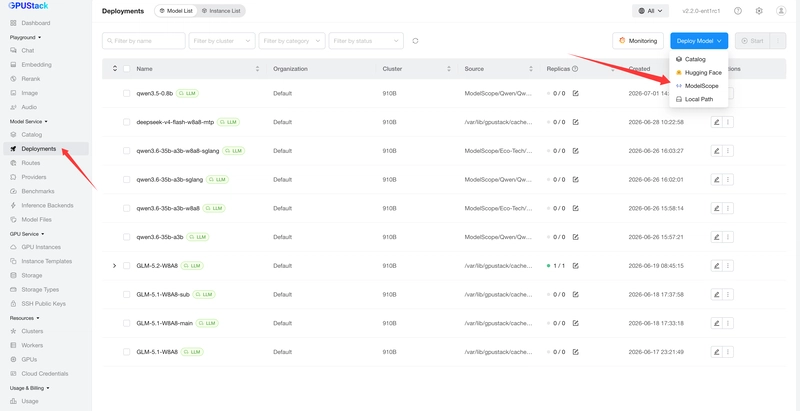Edit replicas for deepseek-v4-flash-w8a8-mtp
Image resolution: width=800 pixels, height=411 pixels.
[576, 122]
